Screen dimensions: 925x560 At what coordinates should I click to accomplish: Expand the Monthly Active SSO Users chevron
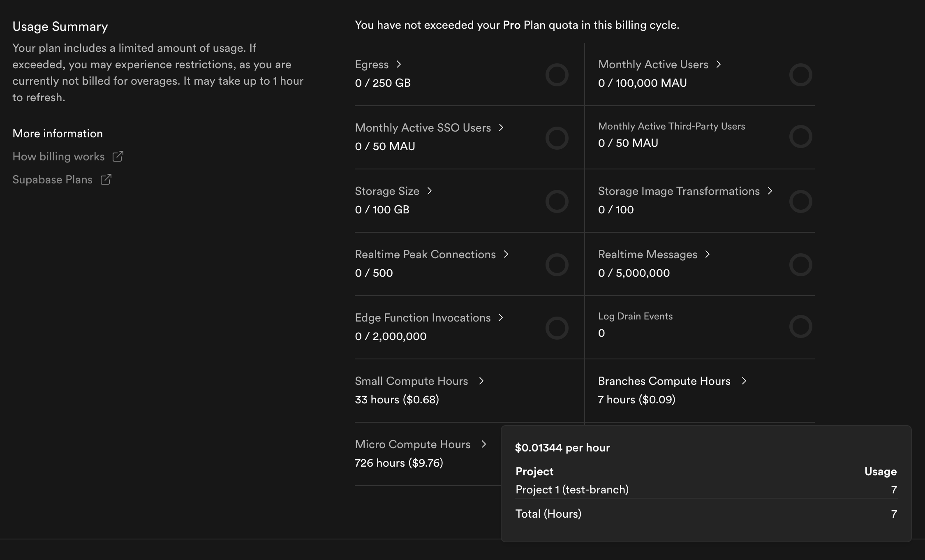pyautogui.click(x=501, y=127)
